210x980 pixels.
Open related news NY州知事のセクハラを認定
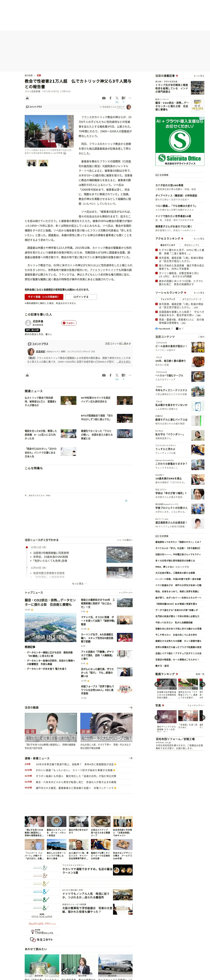[x=96, y=400]
